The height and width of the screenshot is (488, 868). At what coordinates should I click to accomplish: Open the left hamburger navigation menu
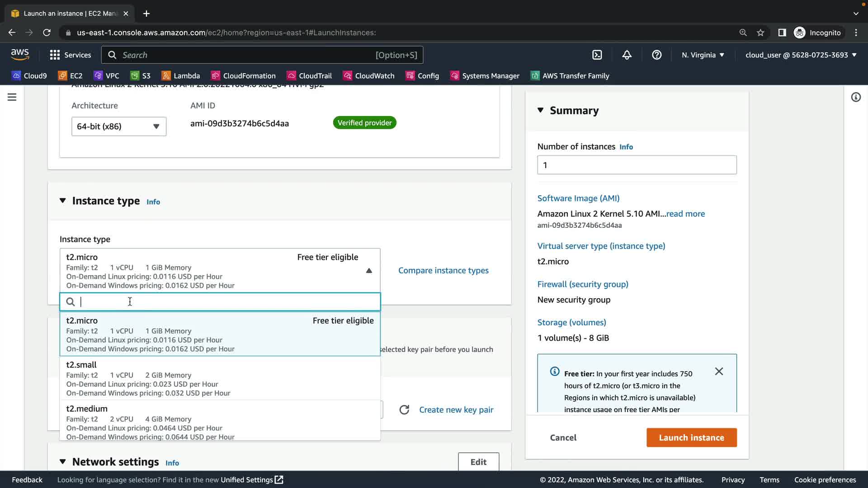[12, 97]
